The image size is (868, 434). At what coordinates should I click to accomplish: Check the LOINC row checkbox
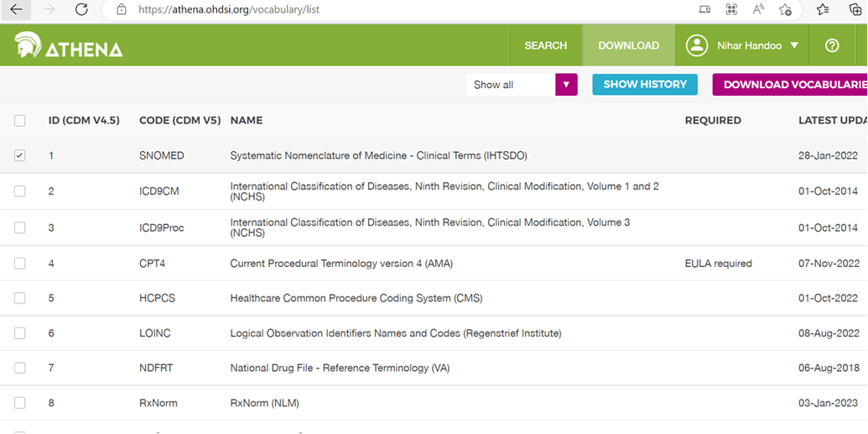(20, 333)
